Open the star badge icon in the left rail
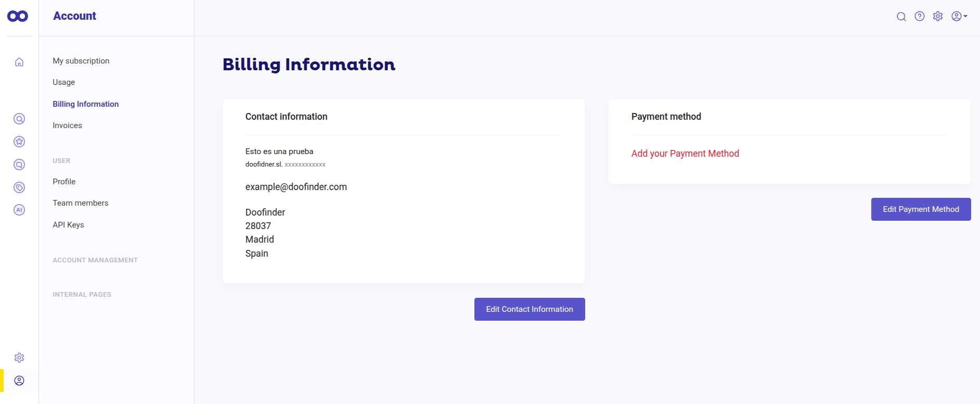Screen dimensions: 980x404 pos(19,142)
